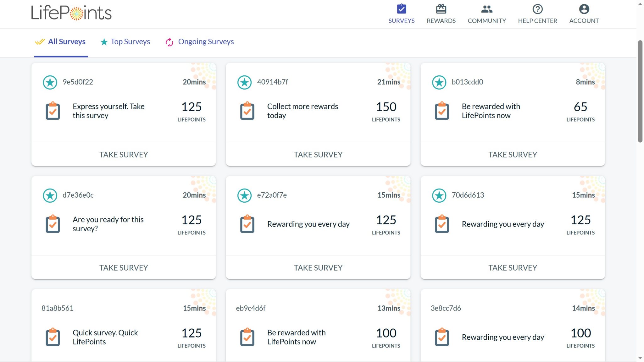Click the star badge on survey e72a0f7e
The image size is (644, 362).
(x=244, y=195)
